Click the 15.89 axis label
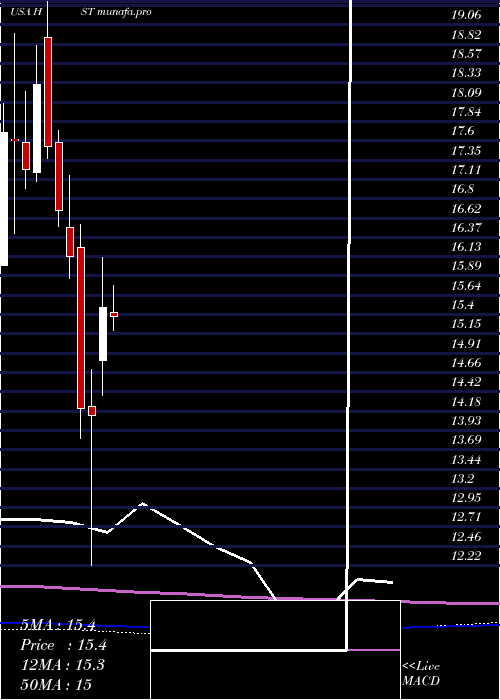 point(466,267)
